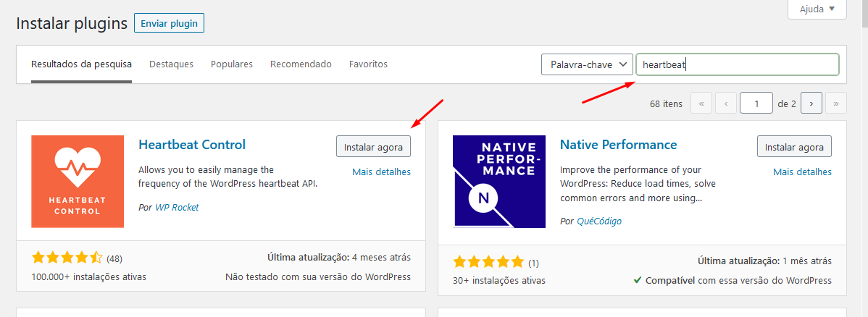The height and width of the screenshot is (317, 868).
Task: Select the Resultados da pesquisa tab
Action: [x=81, y=64]
